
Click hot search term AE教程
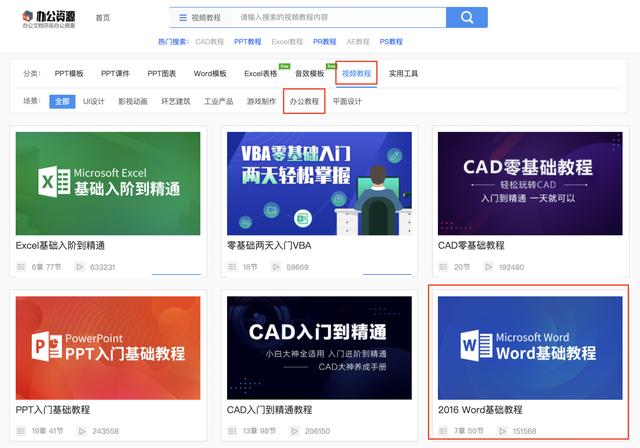(x=358, y=42)
